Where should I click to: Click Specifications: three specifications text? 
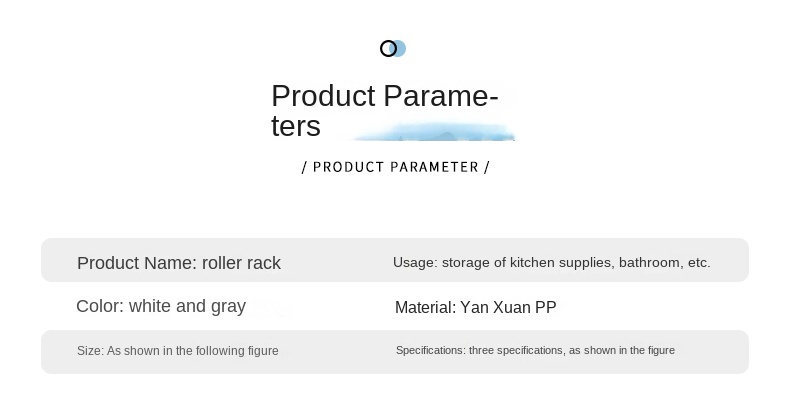[x=535, y=350]
